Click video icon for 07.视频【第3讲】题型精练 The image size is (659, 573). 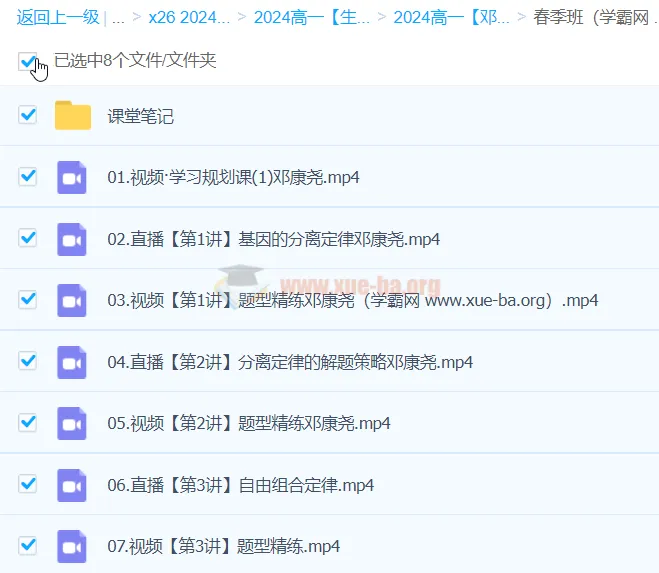[72, 546]
